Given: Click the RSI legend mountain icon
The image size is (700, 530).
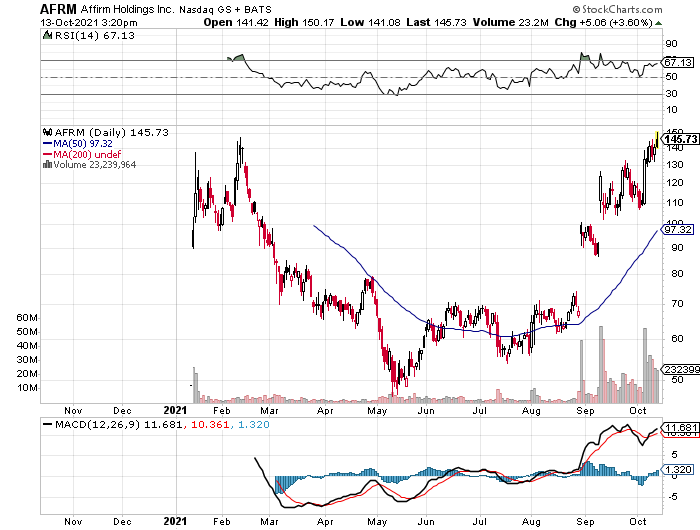Looking at the screenshot, I should (47, 35).
